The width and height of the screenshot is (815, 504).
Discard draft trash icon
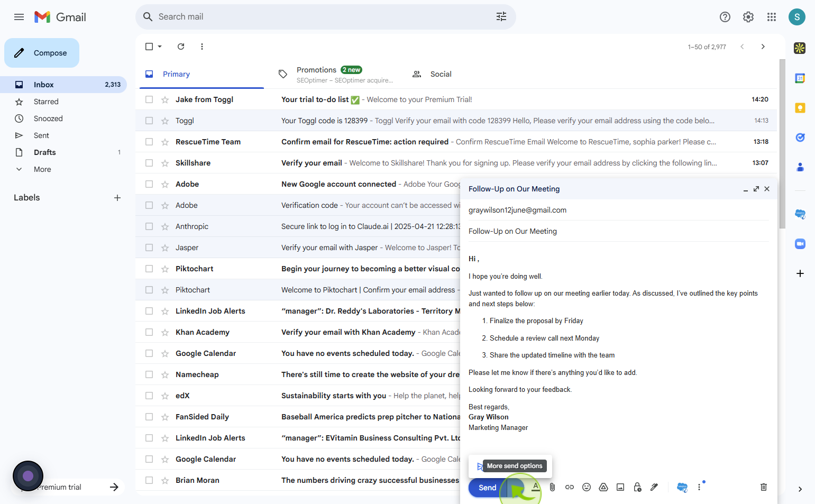764,487
